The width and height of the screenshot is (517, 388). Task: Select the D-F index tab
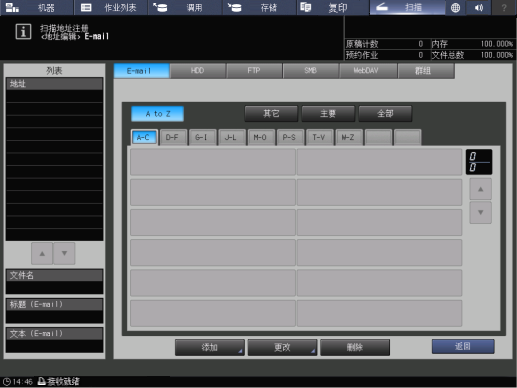click(173, 137)
